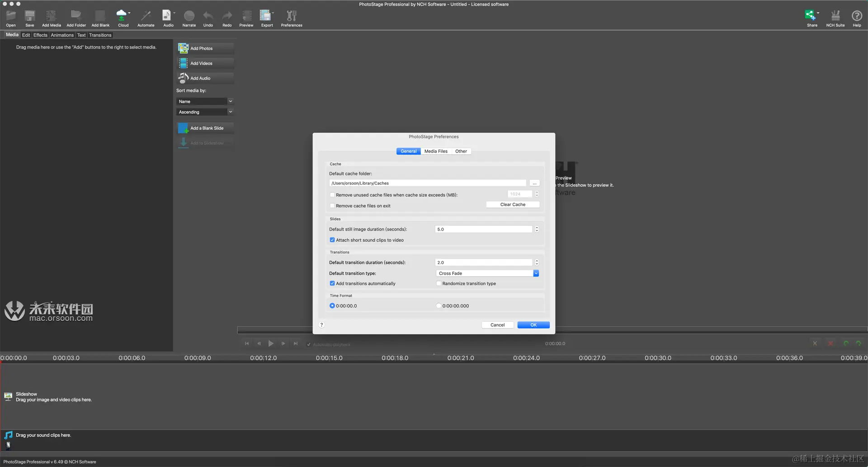Open the Animations tab
The width and height of the screenshot is (868, 467).
[x=62, y=35]
